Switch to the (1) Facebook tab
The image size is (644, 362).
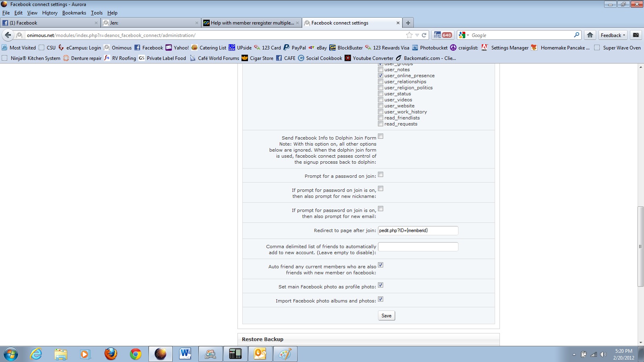[x=50, y=23]
